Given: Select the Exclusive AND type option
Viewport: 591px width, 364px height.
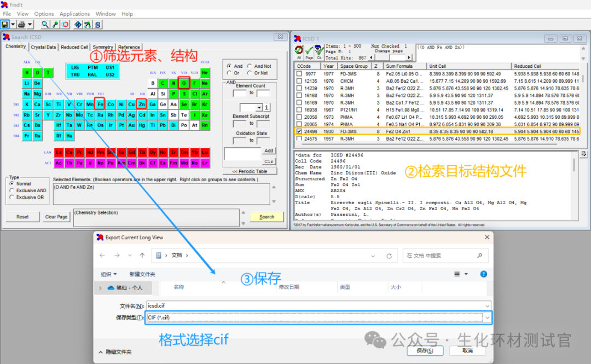Looking at the screenshot, I should [x=11, y=190].
